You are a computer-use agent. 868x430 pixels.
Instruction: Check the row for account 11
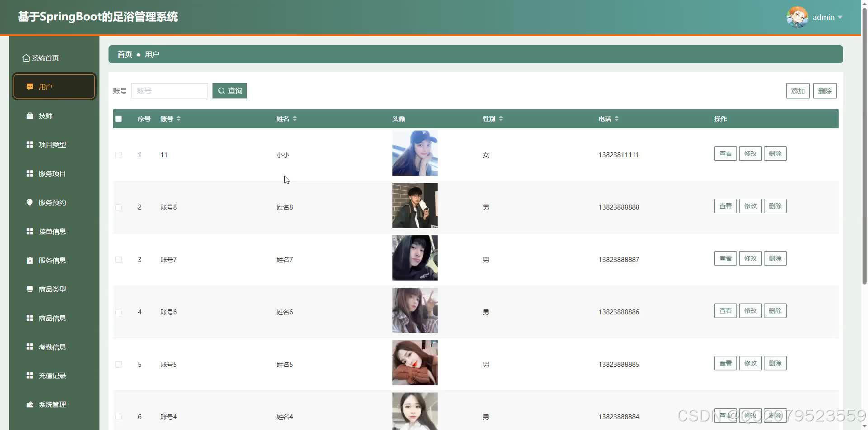click(x=118, y=155)
